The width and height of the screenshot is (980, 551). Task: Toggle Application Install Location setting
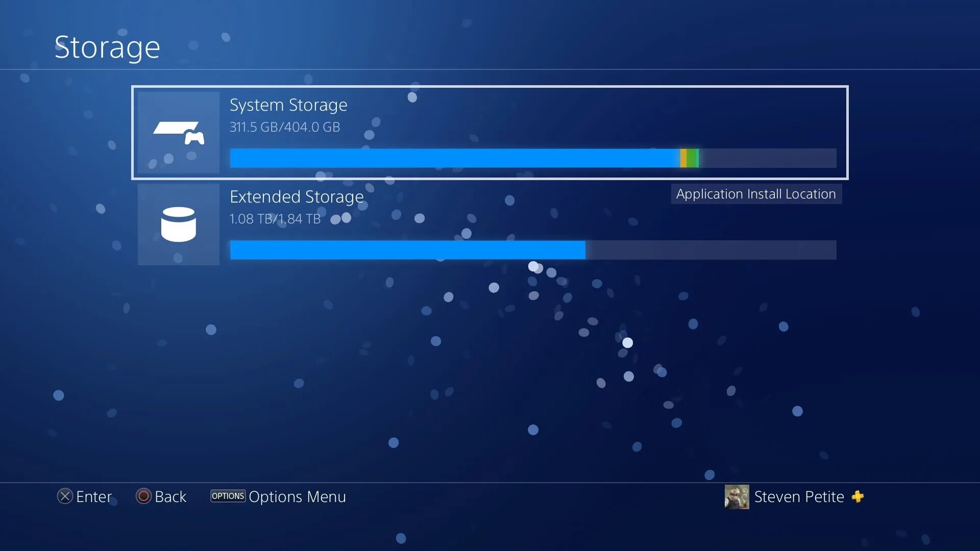[755, 194]
